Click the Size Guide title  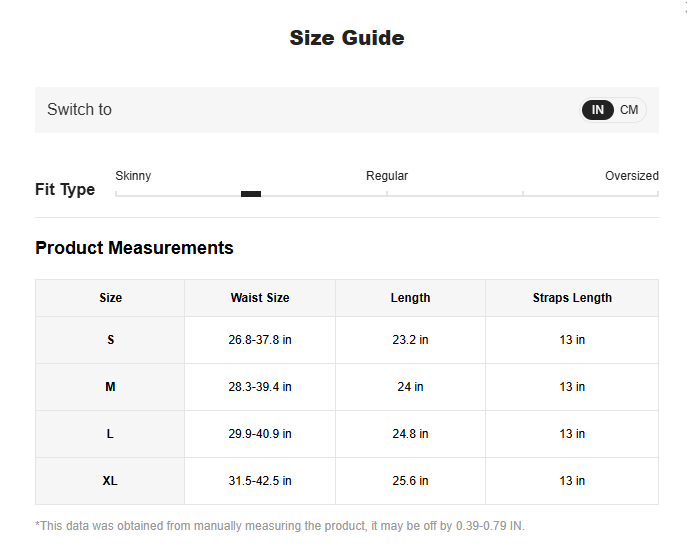347,38
